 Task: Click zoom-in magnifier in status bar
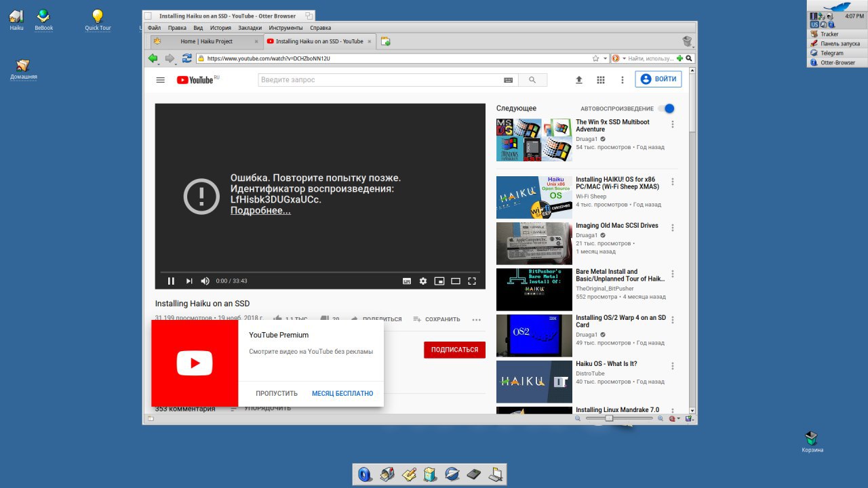tap(660, 418)
